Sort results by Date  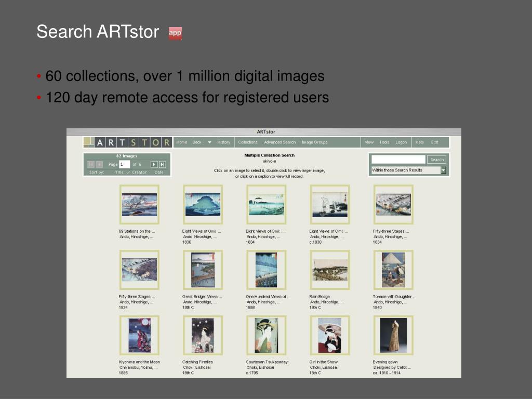pos(159,172)
